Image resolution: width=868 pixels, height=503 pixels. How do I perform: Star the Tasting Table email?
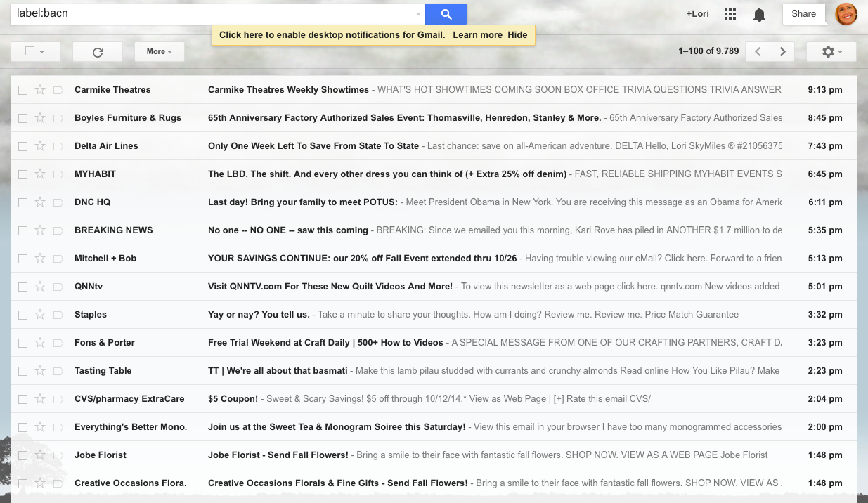pyautogui.click(x=40, y=370)
